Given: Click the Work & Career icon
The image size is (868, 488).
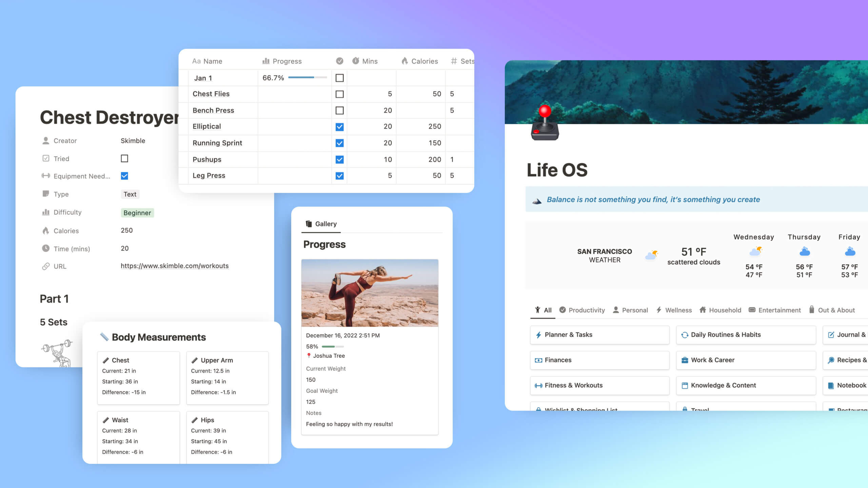Looking at the screenshot, I should pos(684,359).
